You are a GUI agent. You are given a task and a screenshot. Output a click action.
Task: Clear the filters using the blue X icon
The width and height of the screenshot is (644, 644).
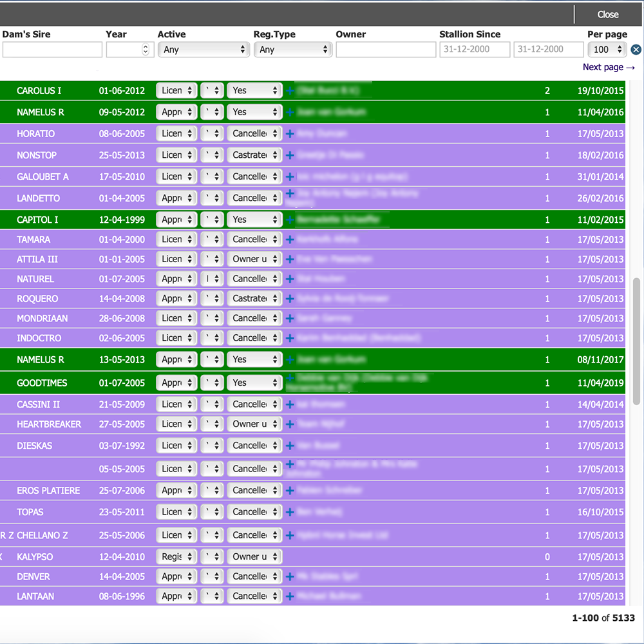pyautogui.click(x=636, y=50)
